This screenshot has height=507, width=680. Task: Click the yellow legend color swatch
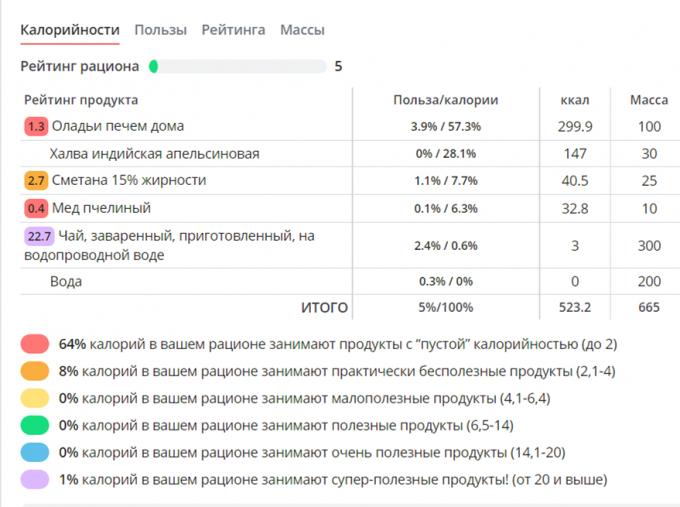pos(35,398)
